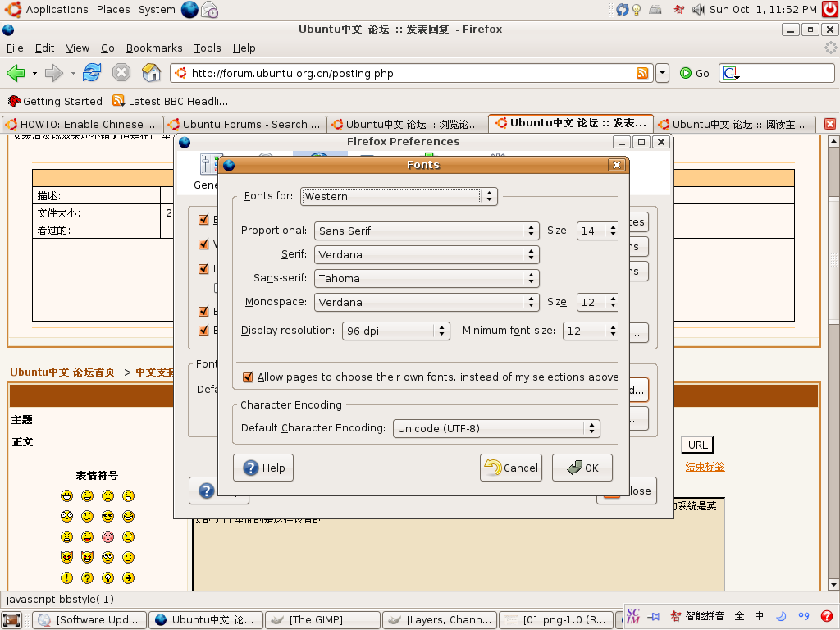Open the Applications menu

57,10
